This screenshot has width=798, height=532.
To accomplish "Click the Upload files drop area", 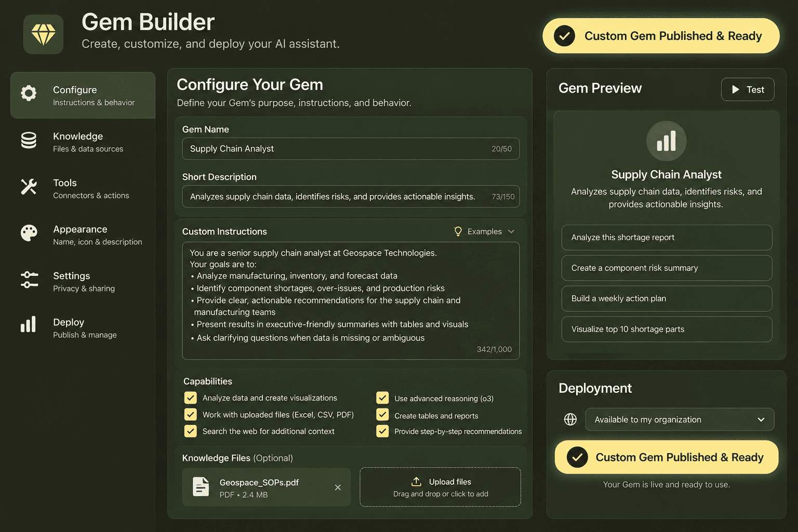I will tap(440, 487).
